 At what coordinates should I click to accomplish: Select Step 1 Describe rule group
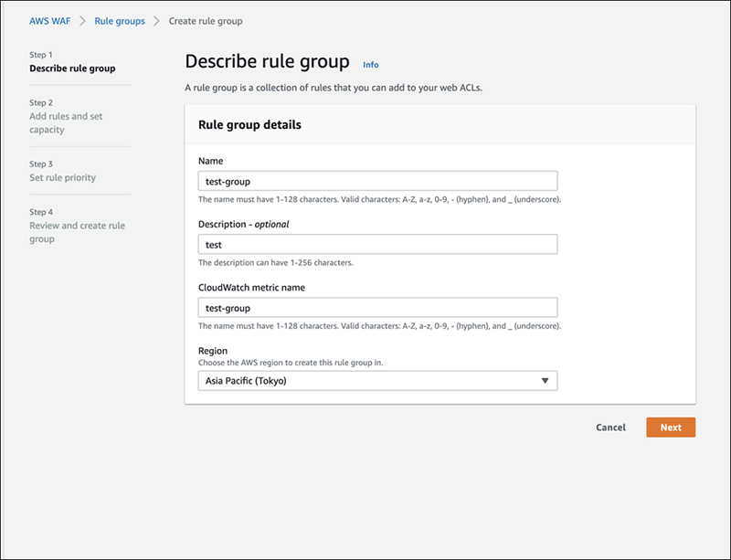(72, 68)
